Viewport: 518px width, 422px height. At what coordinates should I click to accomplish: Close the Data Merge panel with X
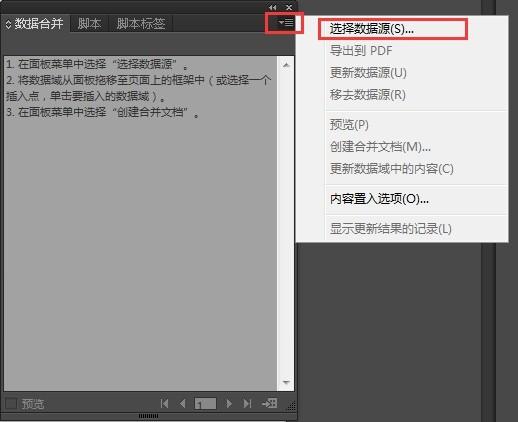coord(289,7)
